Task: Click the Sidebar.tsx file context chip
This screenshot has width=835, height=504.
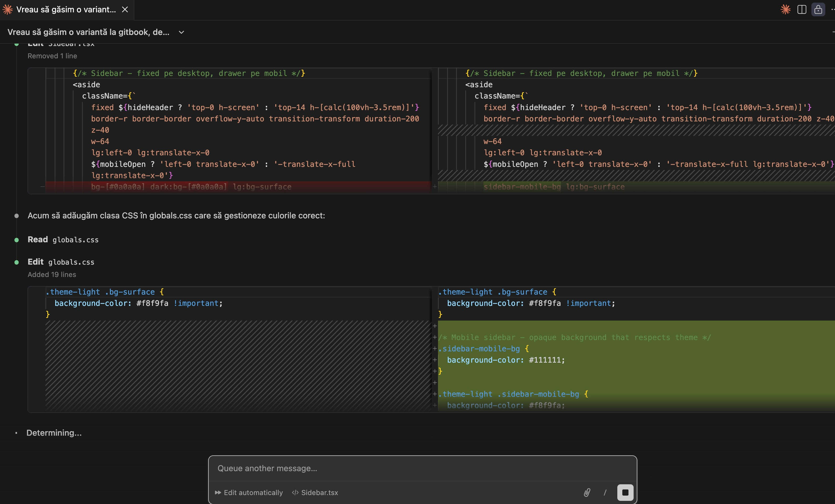Action: click(315, 492)
